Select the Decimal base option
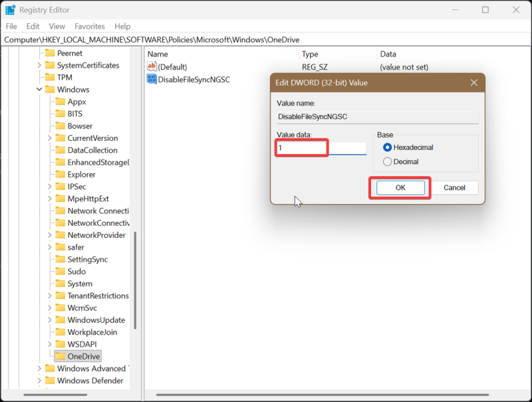 pyautogui.click(x=387, y=161)
